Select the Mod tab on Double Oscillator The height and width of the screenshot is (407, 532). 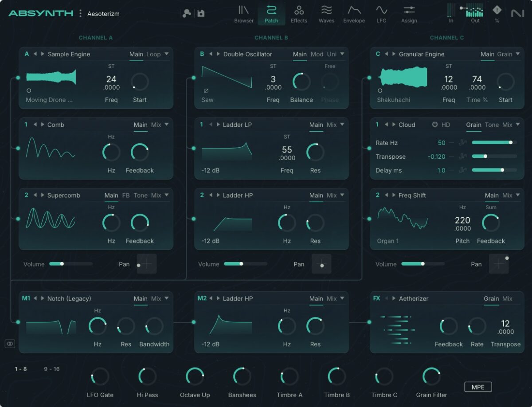pyautogui.click(x=317, y=54)
